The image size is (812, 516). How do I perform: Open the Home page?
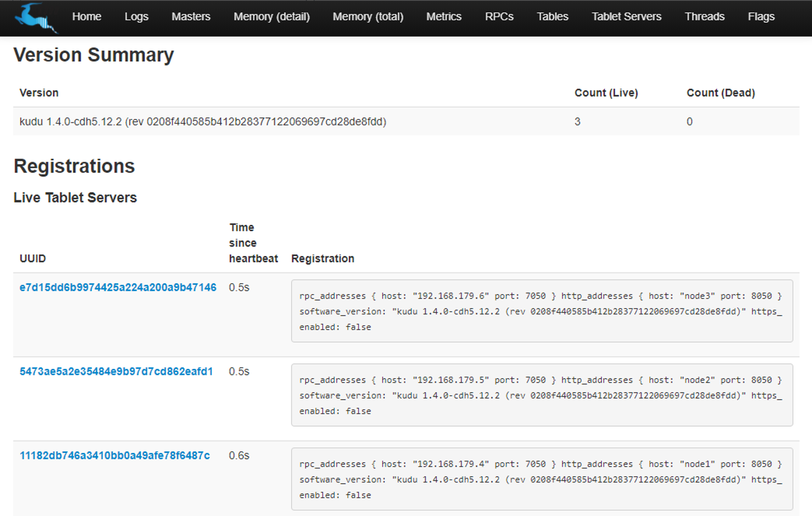pos(86,17)
